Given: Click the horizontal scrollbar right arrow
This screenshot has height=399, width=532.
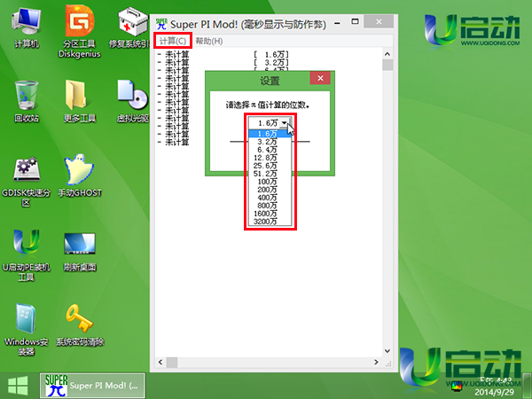Looking at the screenshot, I should 376,362.
